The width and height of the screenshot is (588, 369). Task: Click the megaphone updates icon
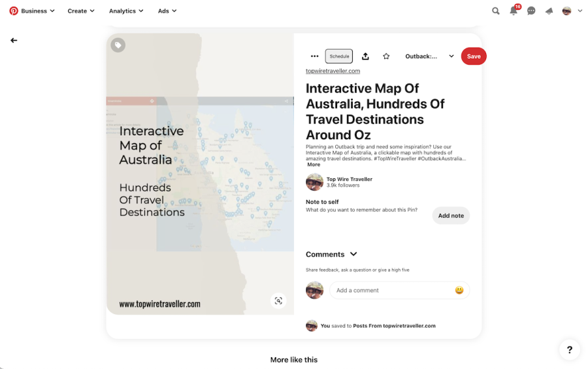click(x=549, y=11)
